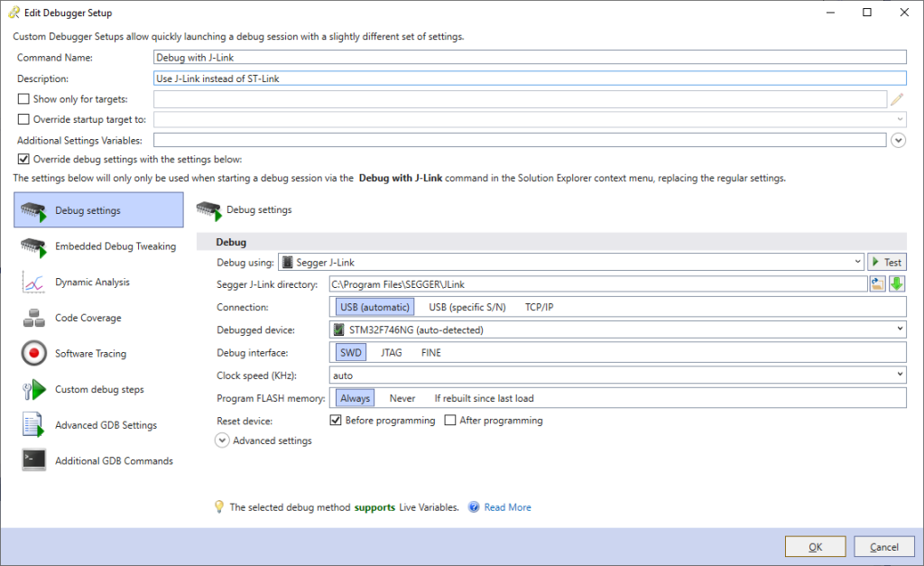Set Program FLASH memory to Always
The height and width of the screenshot is (566, 924).
point(355,399)
